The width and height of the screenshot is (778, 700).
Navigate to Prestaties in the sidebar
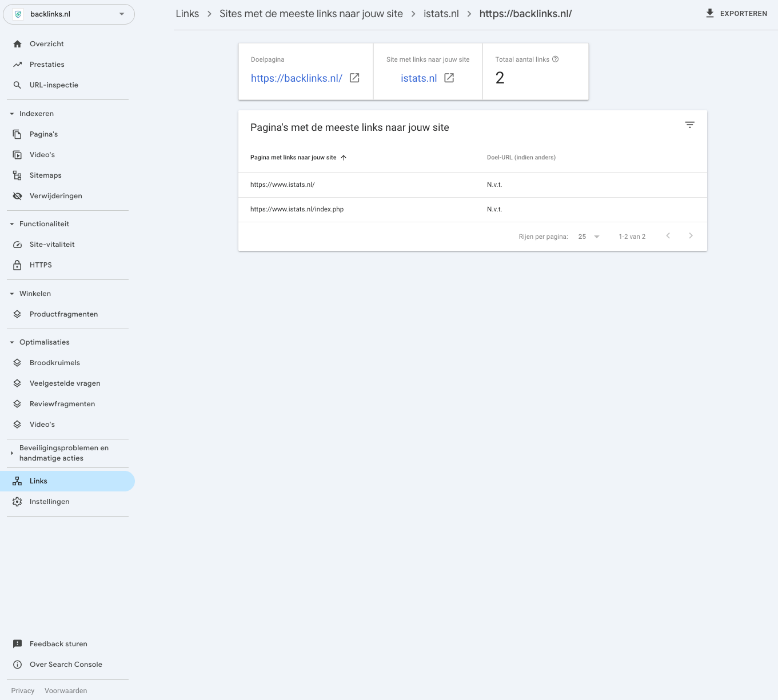pyautogui.click(x=47, y=64)
